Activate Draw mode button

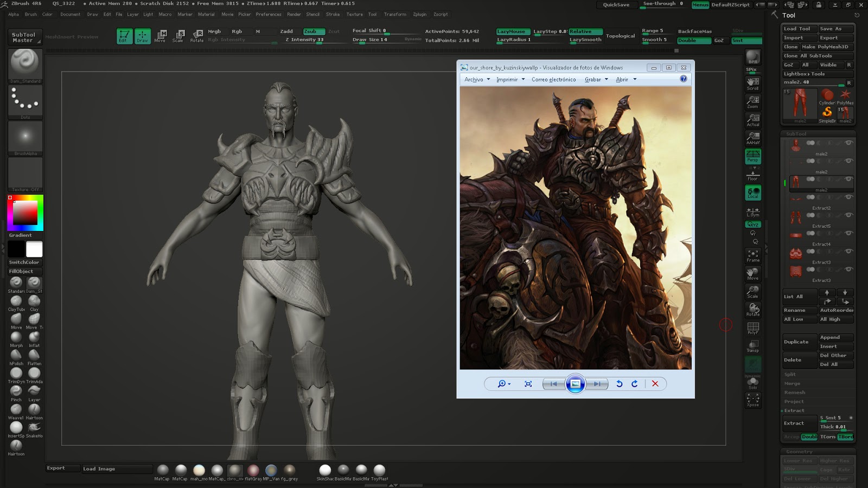[143, 36]
